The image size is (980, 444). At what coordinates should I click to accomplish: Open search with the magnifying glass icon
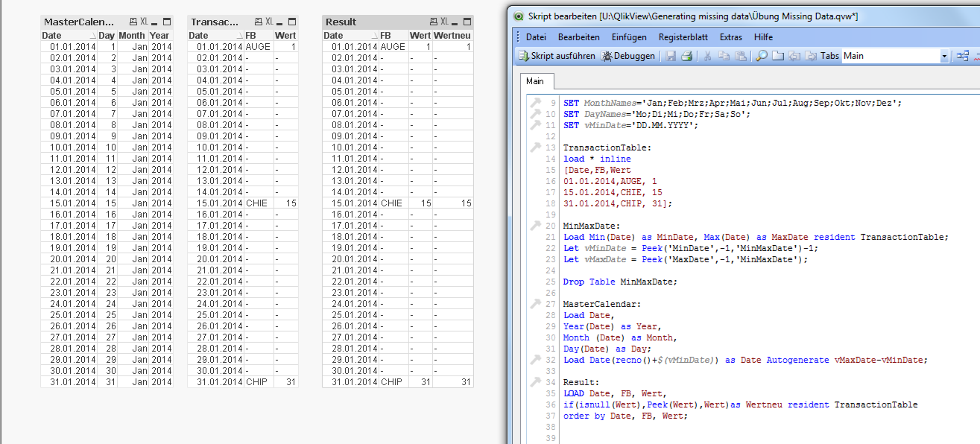click(762, 56)
